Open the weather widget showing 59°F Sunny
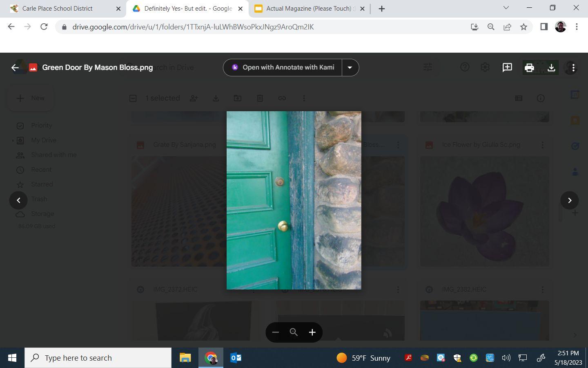This screenshot has width=588, height=368. tap(363, 358)
